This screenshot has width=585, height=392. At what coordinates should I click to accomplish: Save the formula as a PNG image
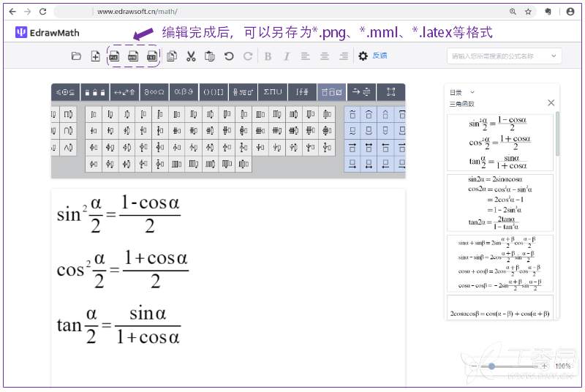point(114,56)
